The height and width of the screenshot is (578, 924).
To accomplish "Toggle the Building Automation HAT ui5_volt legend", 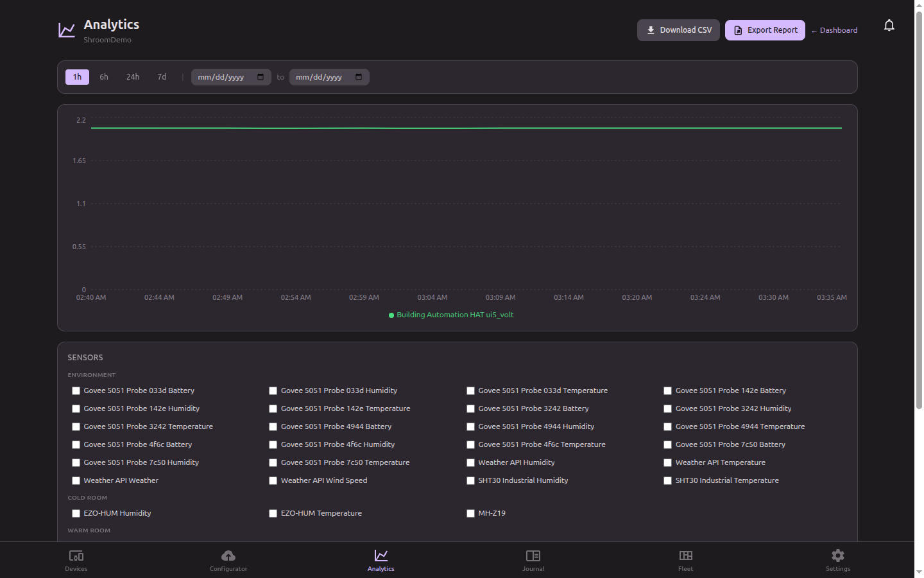I will 451,315.
